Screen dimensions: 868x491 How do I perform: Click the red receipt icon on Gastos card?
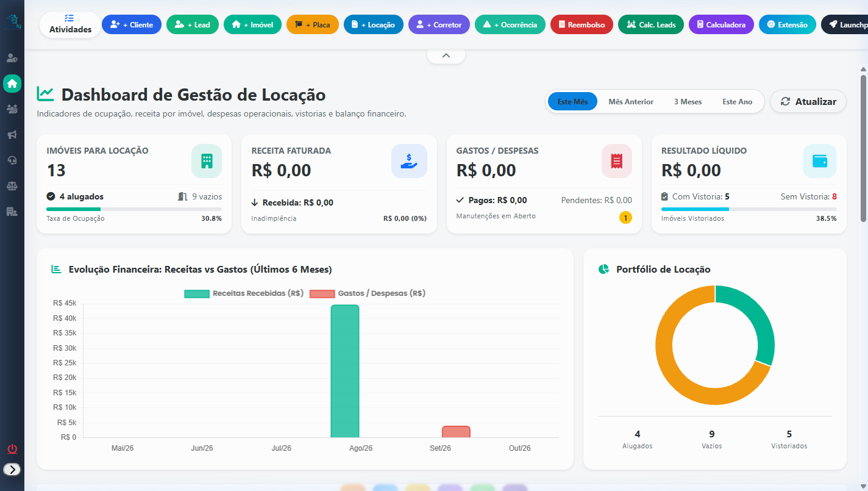click(617, 161)
